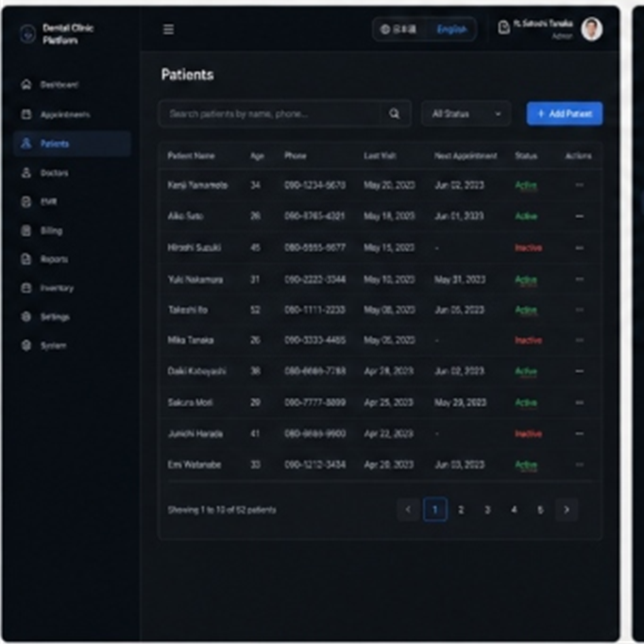Go to page 5

(540, 510)
